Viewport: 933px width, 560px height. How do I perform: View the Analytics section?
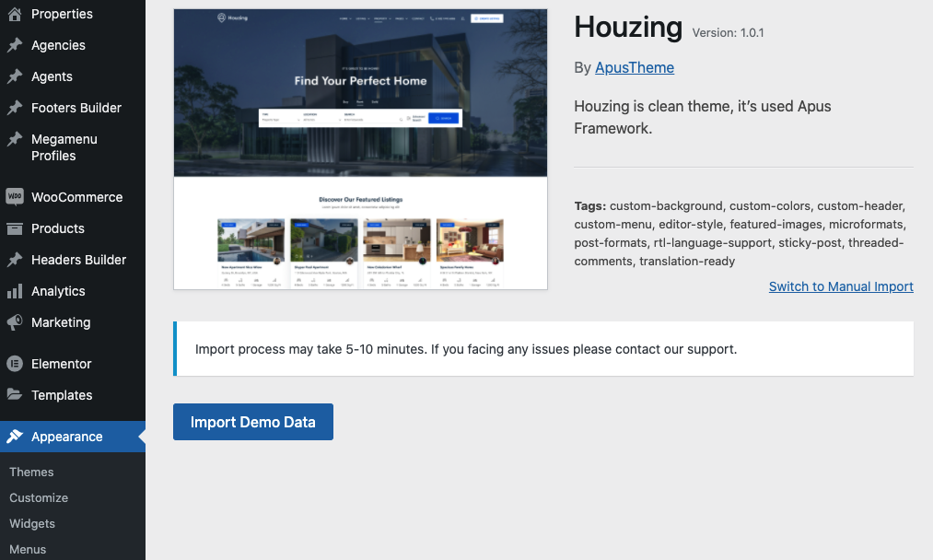coord(59,291)
